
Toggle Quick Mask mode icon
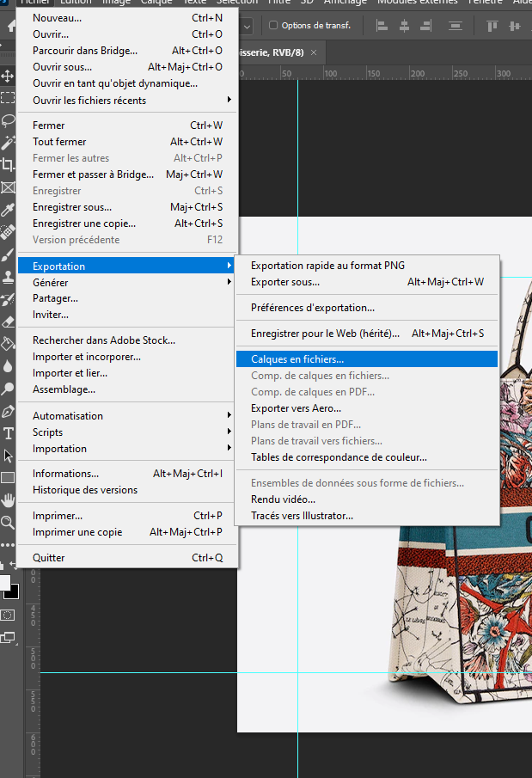point(8,615)
